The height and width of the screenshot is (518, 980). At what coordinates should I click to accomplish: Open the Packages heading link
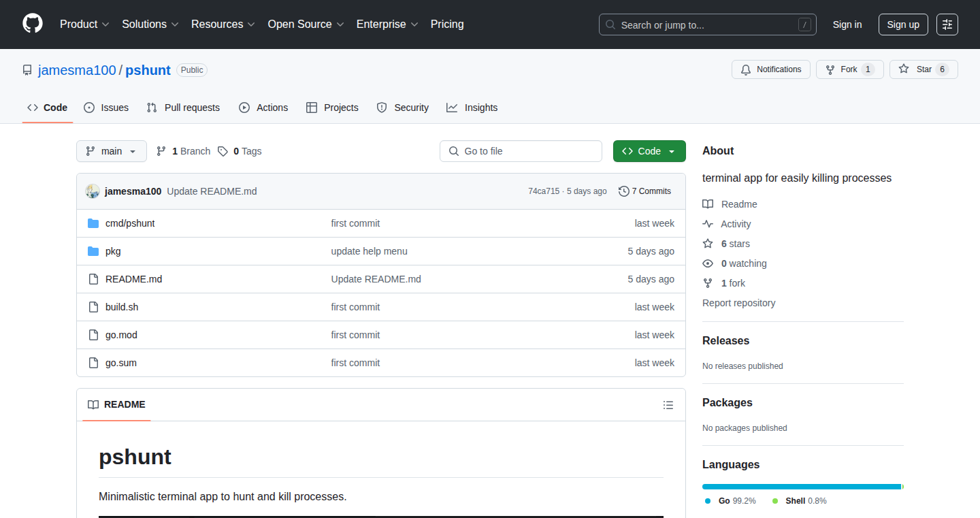[x=727, y=403]
